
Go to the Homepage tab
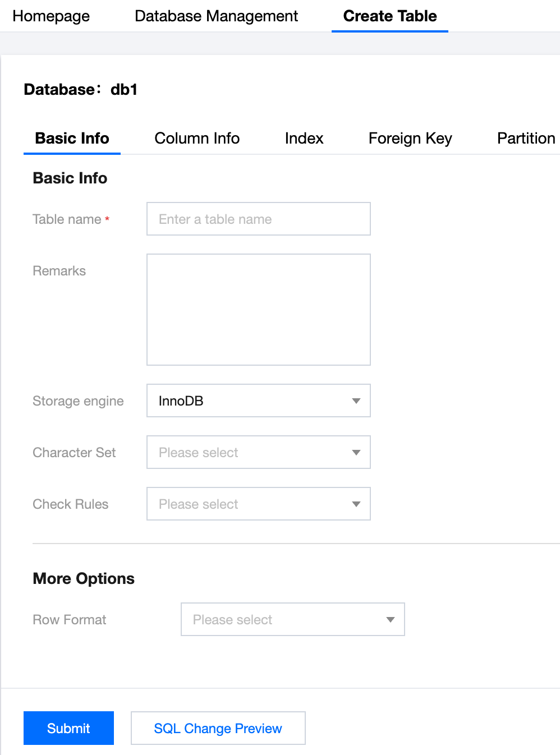(51, 16)
